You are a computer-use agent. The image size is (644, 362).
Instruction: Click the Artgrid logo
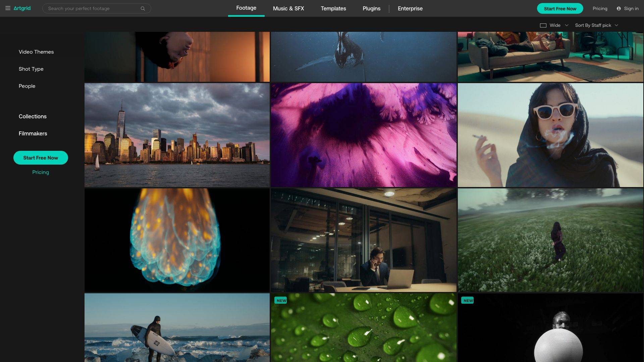(22, 8)
